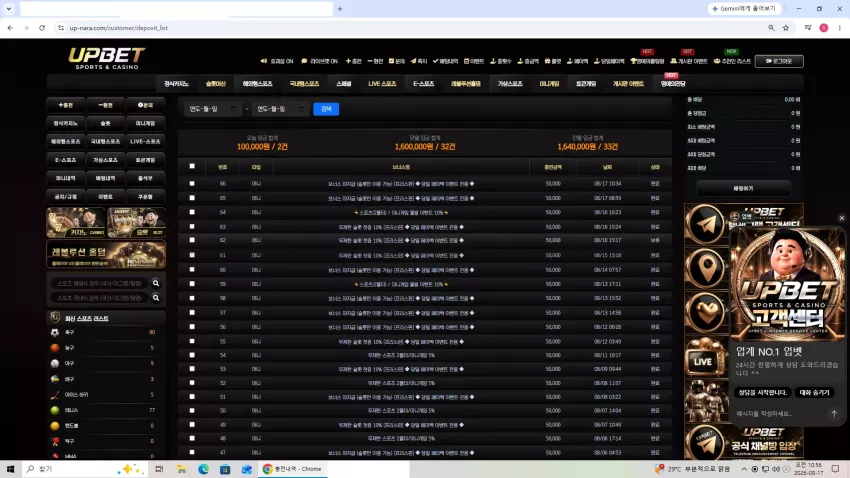
Task: Select the ice hockey sport icon
Action: [x=55, y=395]
